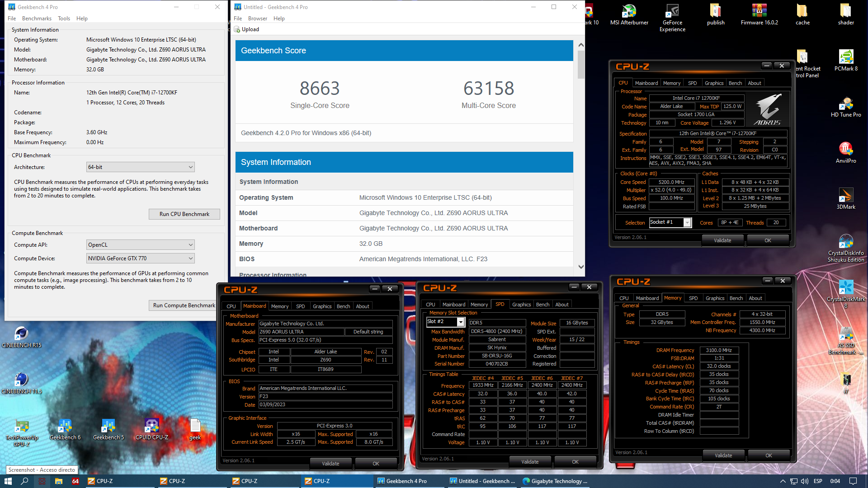
Task: Switch to Gigabyte Technology Edge taskbar item
Action: point(555,481)
